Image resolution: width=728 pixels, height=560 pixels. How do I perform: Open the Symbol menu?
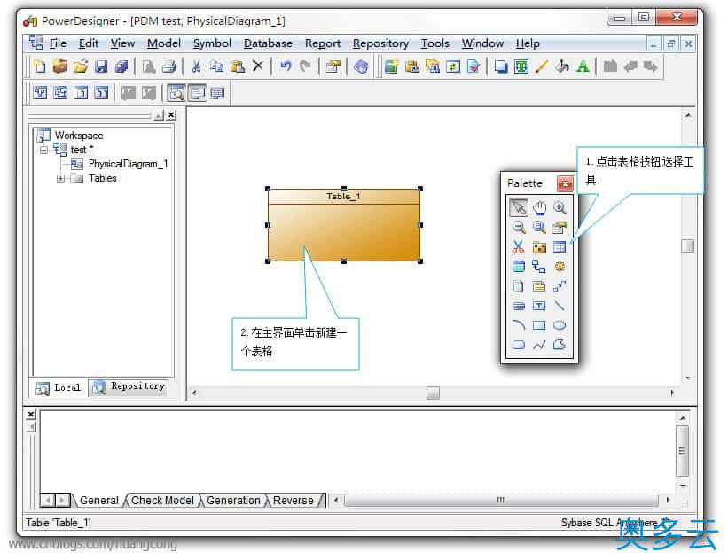tap(212, 43)
